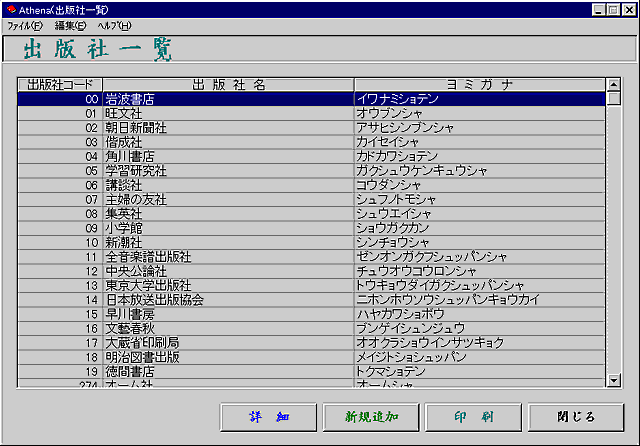The height and width of the screenshot is (446, 640).
Task: Select the 新潮社 row
Action: coord(311,243)
